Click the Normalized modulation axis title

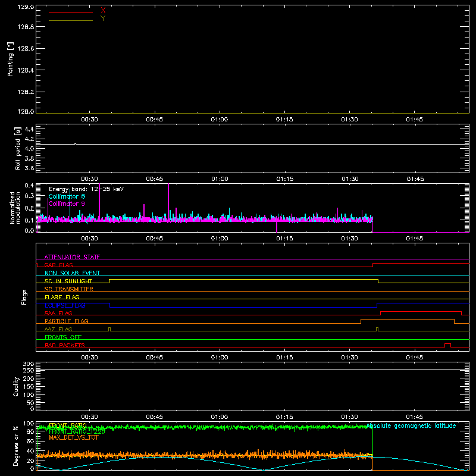pyautogui.click(x=15, y=208)
